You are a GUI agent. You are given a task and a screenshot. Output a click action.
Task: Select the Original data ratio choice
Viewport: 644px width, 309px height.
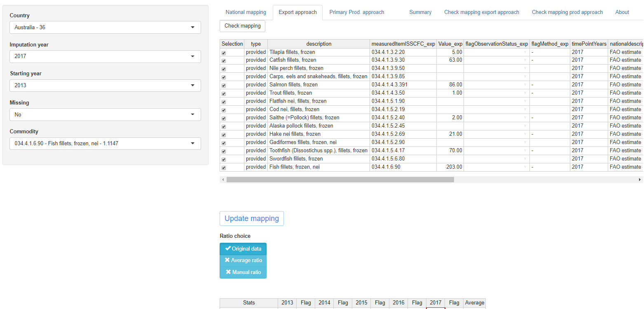243,249
